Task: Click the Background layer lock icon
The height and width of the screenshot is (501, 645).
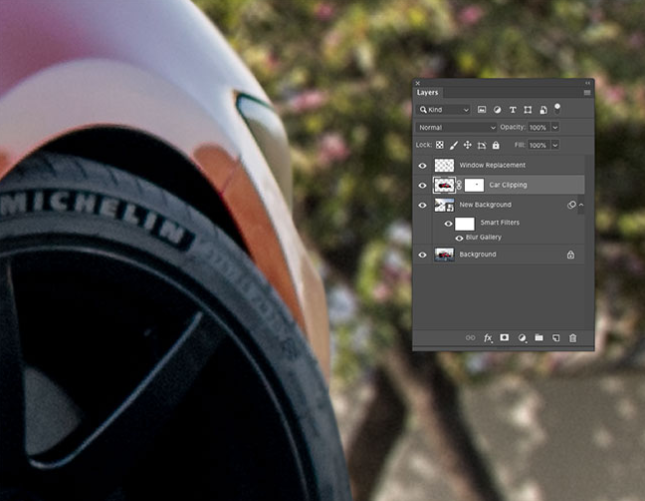Action: coord(571,255)
